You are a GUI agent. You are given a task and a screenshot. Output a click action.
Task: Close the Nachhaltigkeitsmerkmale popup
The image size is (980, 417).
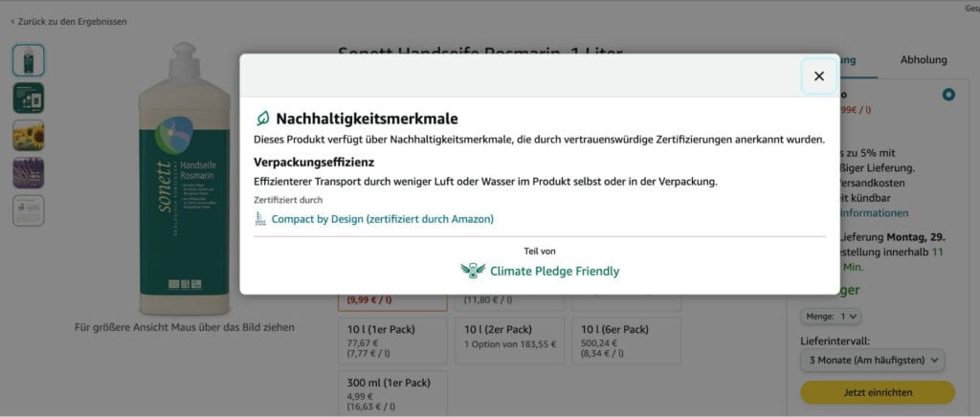click(819, 77)
